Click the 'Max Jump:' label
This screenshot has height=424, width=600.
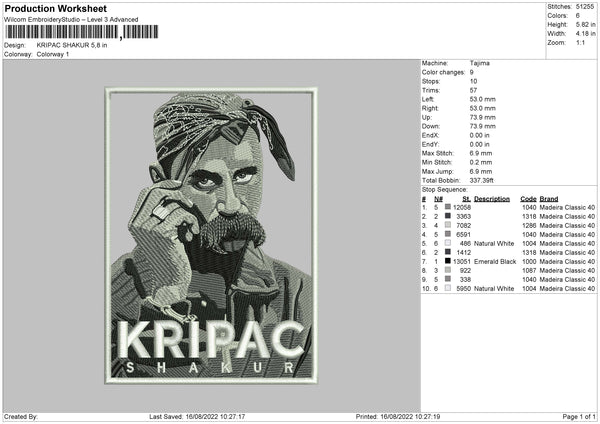pos(437,171)
